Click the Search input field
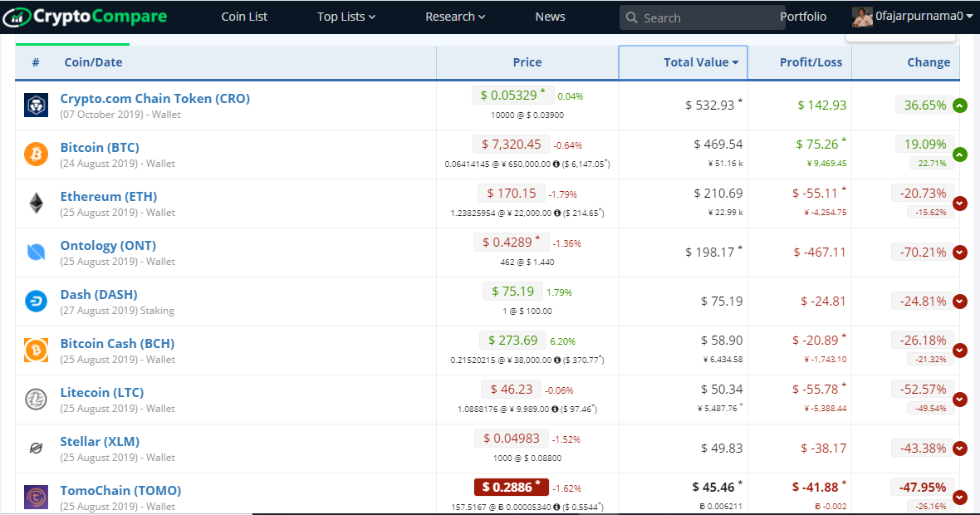980x515 pixels. coord(706,17)
